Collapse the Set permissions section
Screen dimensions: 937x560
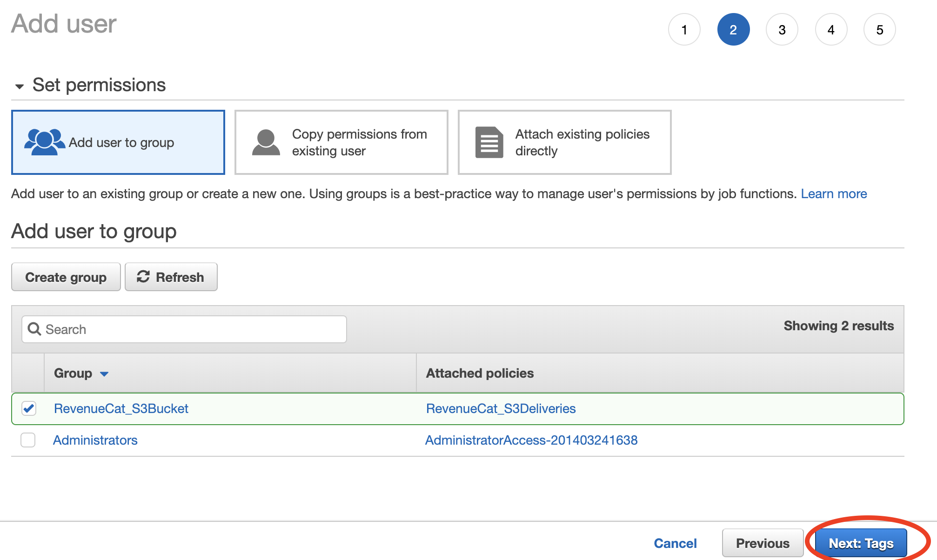20,86
